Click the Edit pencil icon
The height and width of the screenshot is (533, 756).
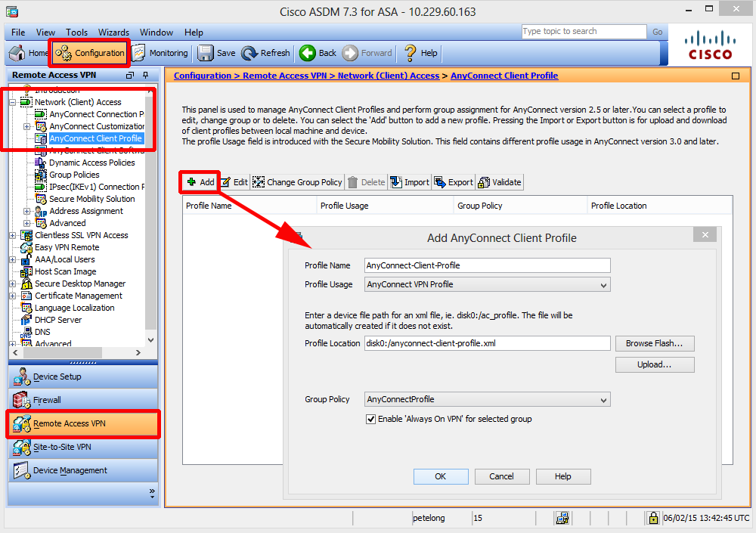pyautogui.click(x=225, y=182)
